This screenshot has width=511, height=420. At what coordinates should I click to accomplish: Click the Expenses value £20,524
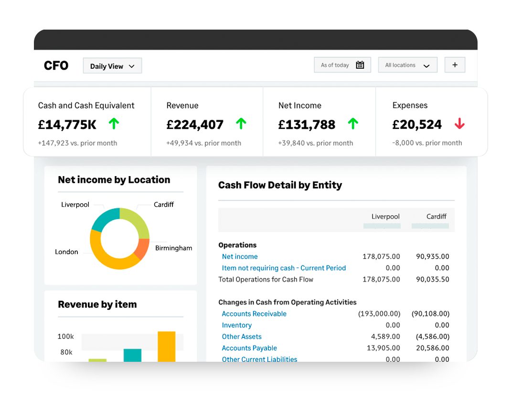417,125
